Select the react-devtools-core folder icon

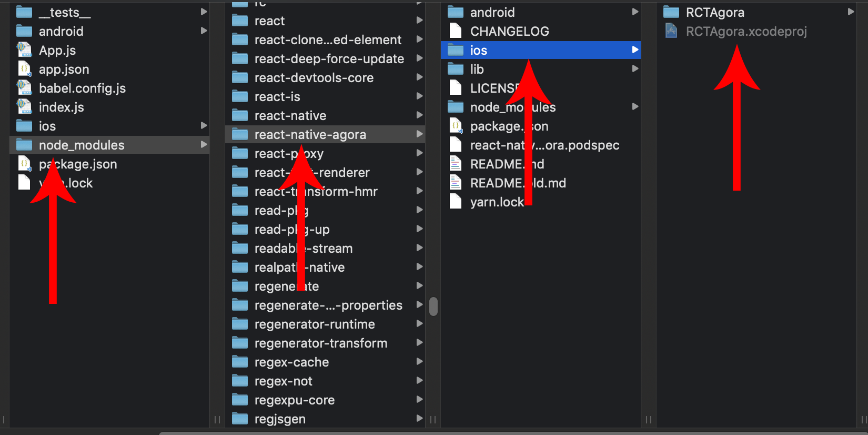pyautogui.click(x=240, y=77)
